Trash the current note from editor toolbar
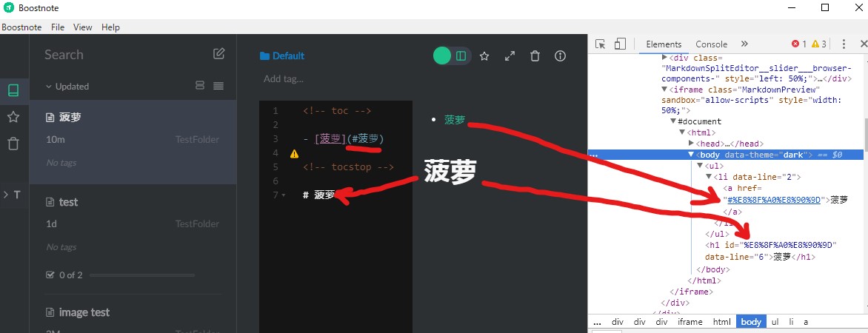The height and width of the screenshot is (333, 868). tap(535, 55)
